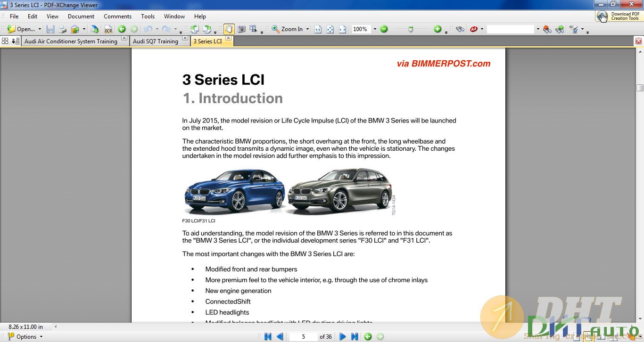Click the Zoom In magnifier tool
644x342 pixels.
tap(288, 29)
